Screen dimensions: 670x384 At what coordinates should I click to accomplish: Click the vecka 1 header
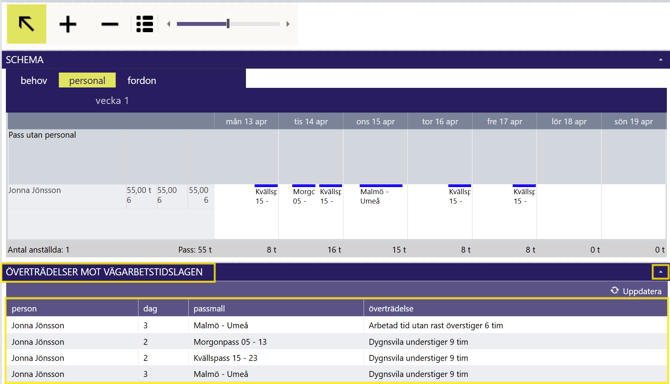112,101
